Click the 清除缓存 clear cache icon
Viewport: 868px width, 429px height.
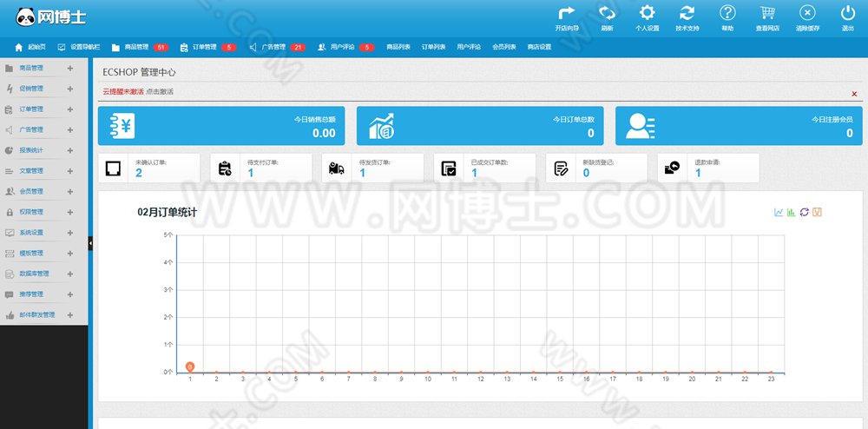tap(807, 13)
